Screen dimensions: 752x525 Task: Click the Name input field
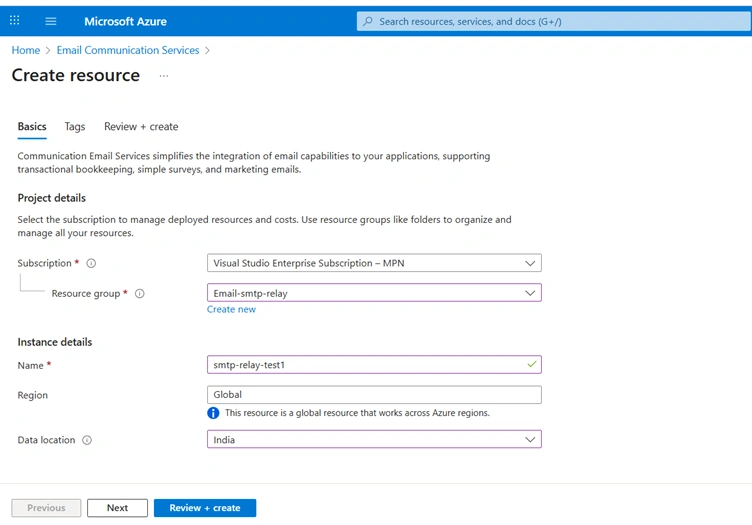pos(374,364)
